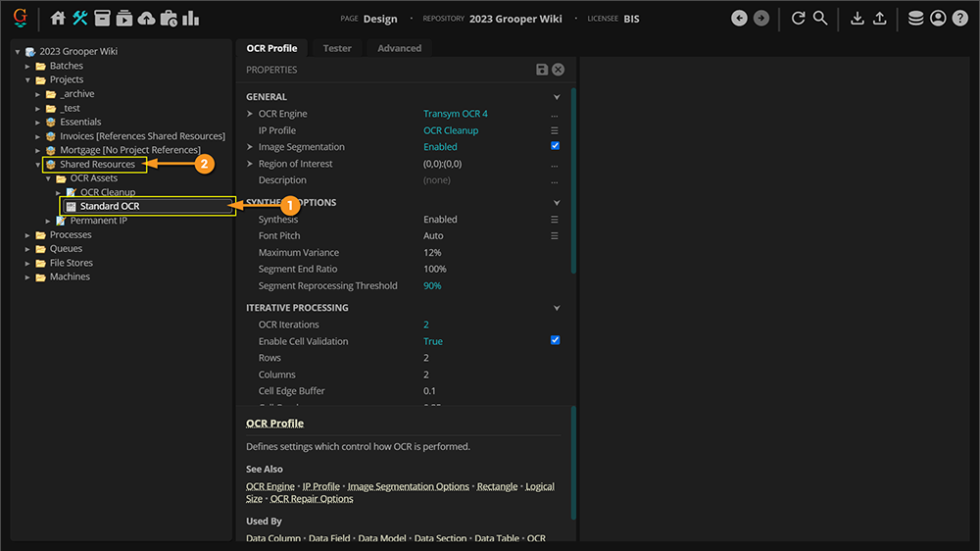Image resolution: width=980 pixels, height=551 pixels.
Task: Open the help question mark icon
Action: coord(959,18)
